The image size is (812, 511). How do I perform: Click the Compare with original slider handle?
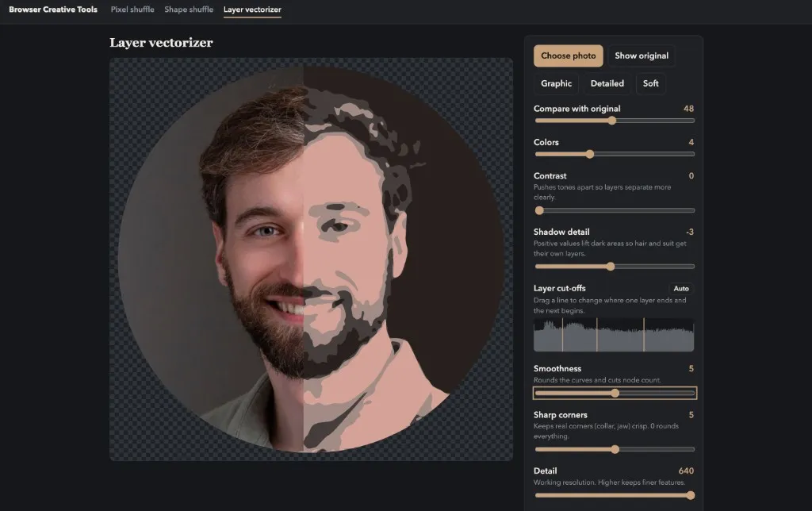612,121
